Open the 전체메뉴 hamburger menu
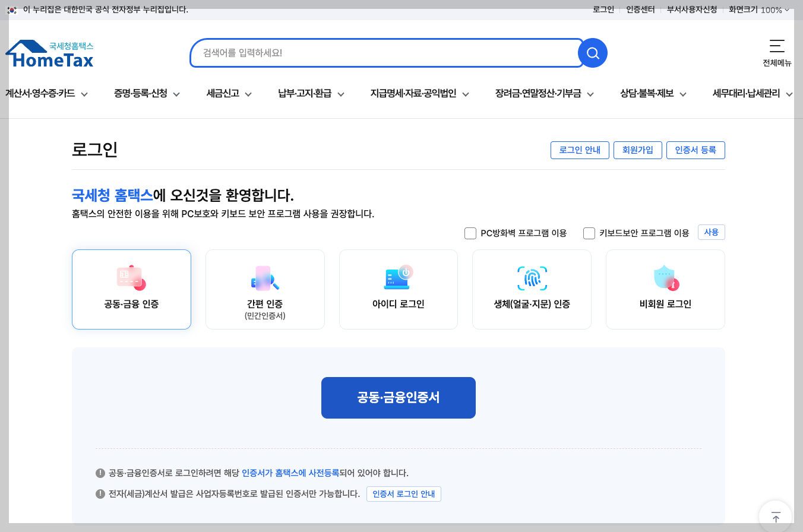 click(777, 52)
